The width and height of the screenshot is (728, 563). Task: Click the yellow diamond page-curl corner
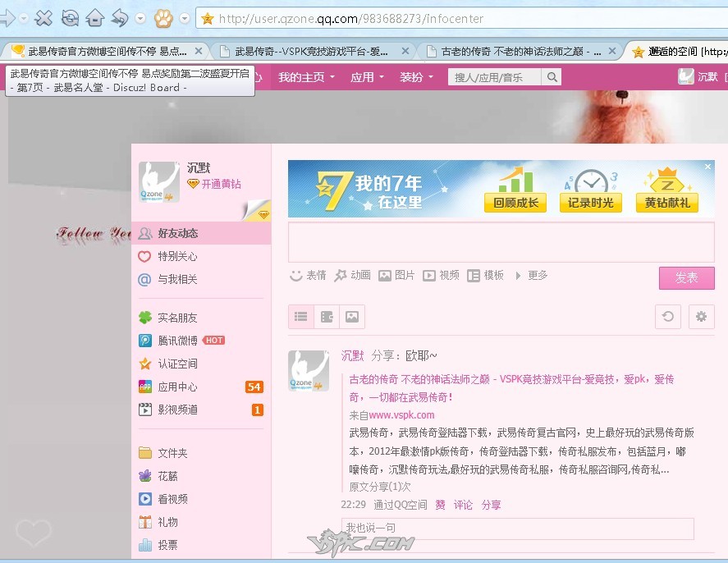coord(258,210)
